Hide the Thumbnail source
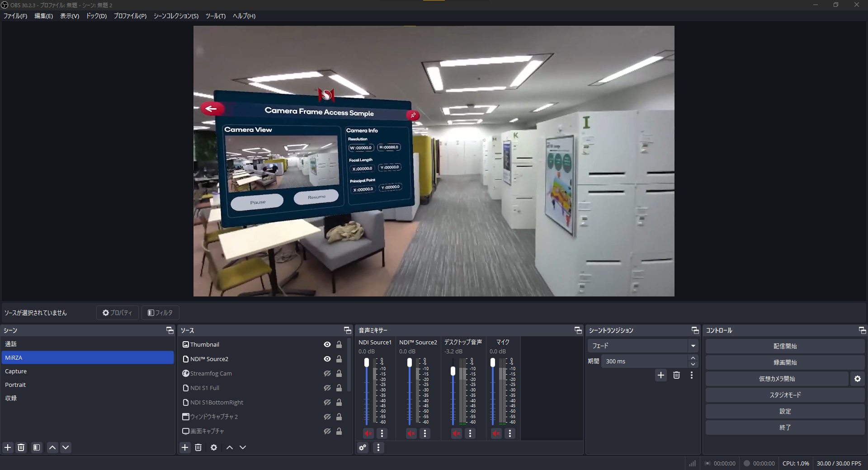Screen dimensions: 868x470 coord(327,344)
